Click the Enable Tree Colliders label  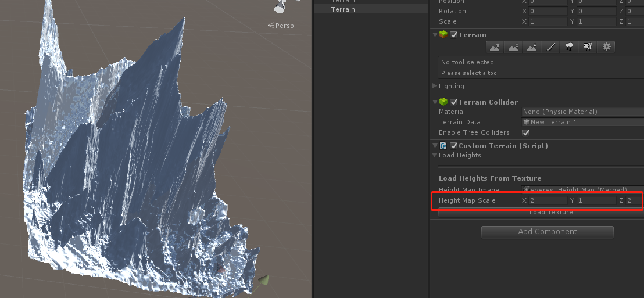point(474,132)
